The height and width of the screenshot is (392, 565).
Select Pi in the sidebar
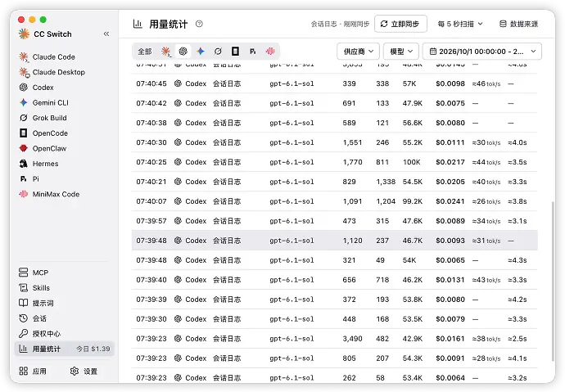(x=29, y=179)
